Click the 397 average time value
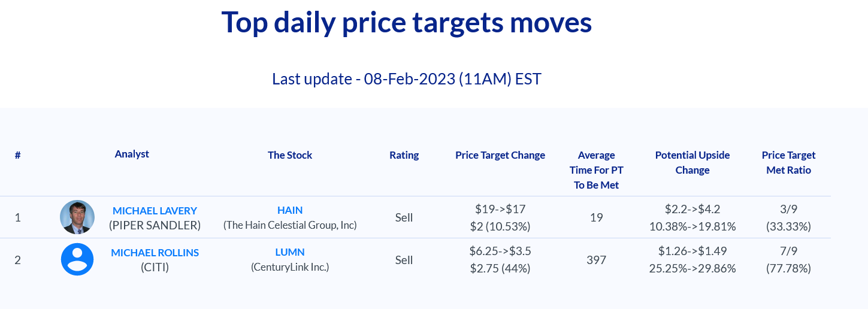Viewport: 868px width, 309px height. [596, 260]
